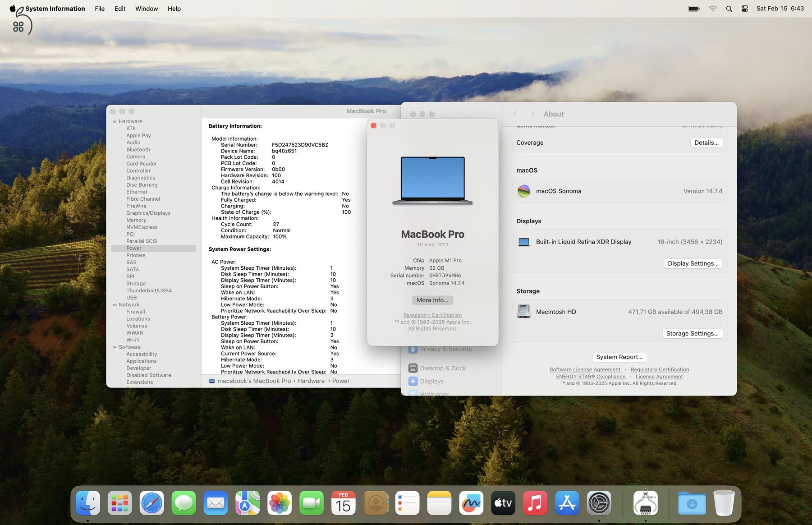This screenshot has width=812, height=525.
Task: Open the Edit menu
Action: (x=120, y=9)
